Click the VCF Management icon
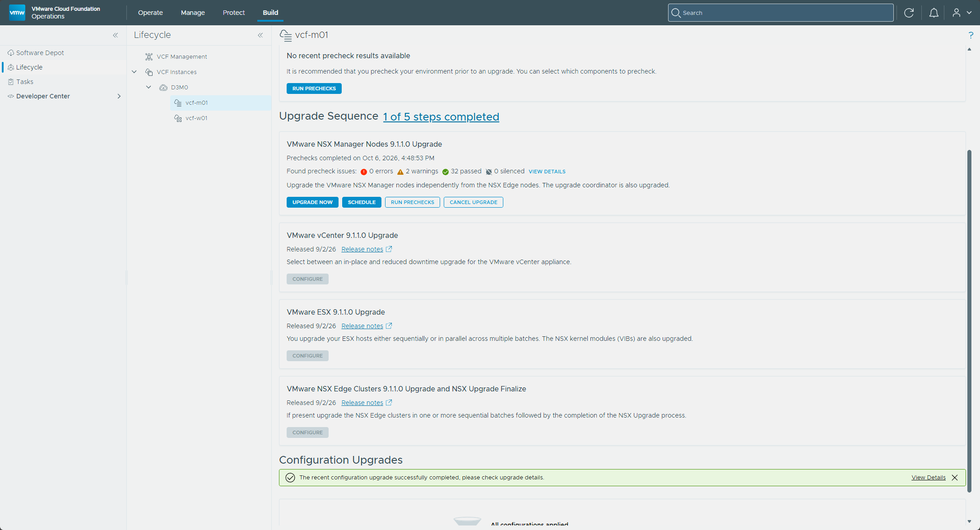The height and width of the screenshot is (530, 980). 149,56
